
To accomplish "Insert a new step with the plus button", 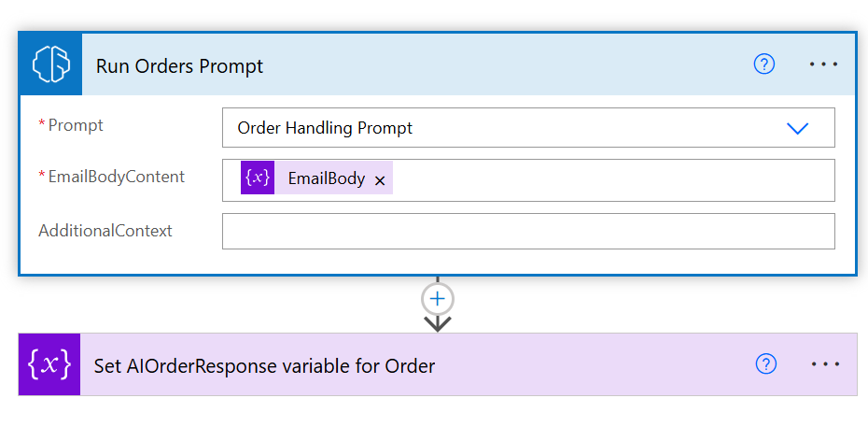I will click(438, 298).
